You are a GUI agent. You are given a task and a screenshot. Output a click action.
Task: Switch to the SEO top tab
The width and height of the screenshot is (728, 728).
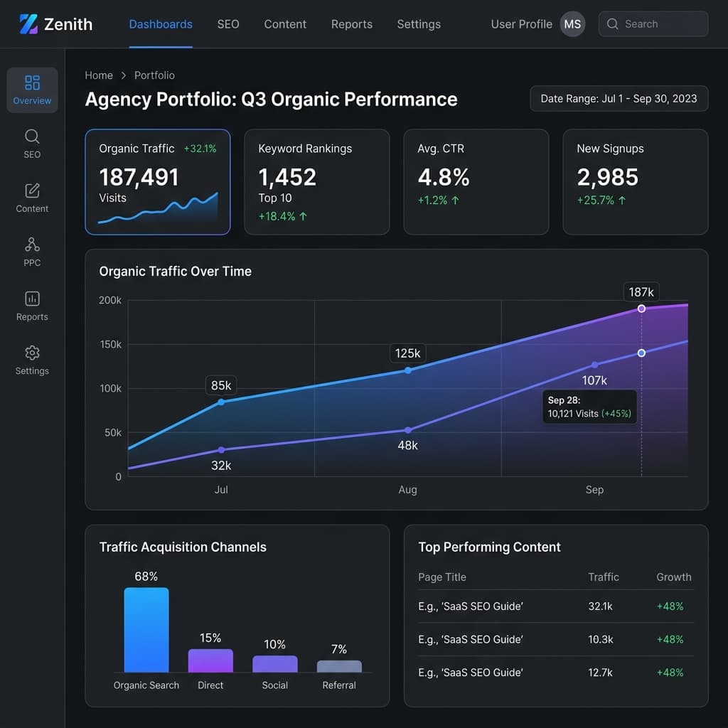coord(228,24)
